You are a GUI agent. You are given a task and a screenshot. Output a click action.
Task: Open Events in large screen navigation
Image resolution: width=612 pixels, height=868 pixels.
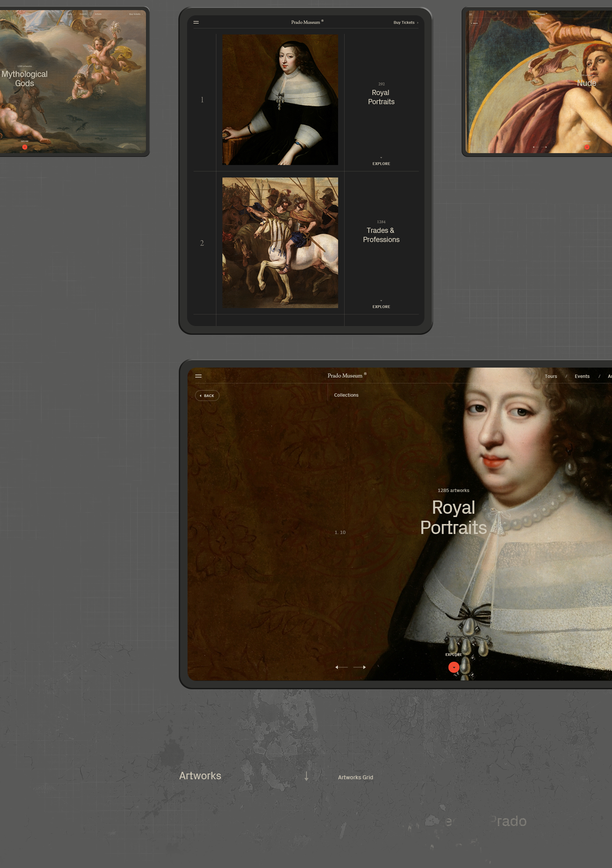pos(582,376)
